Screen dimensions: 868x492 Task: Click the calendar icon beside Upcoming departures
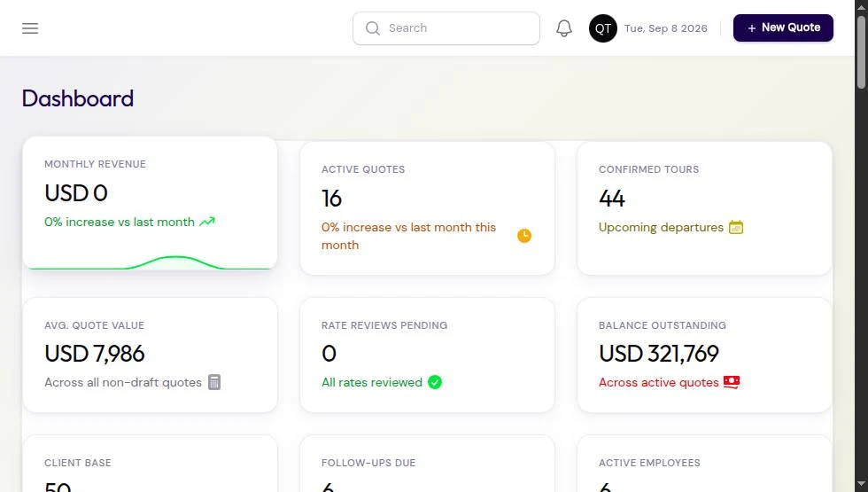click(x=736, y=227)
